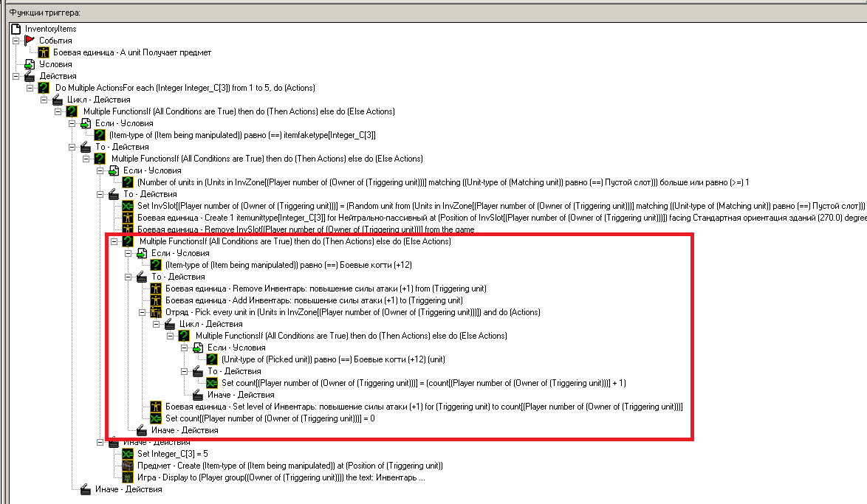Viewport: 867px width, 504px height.
Task: Collapse the root Действия node
Action: coord(16,76)
